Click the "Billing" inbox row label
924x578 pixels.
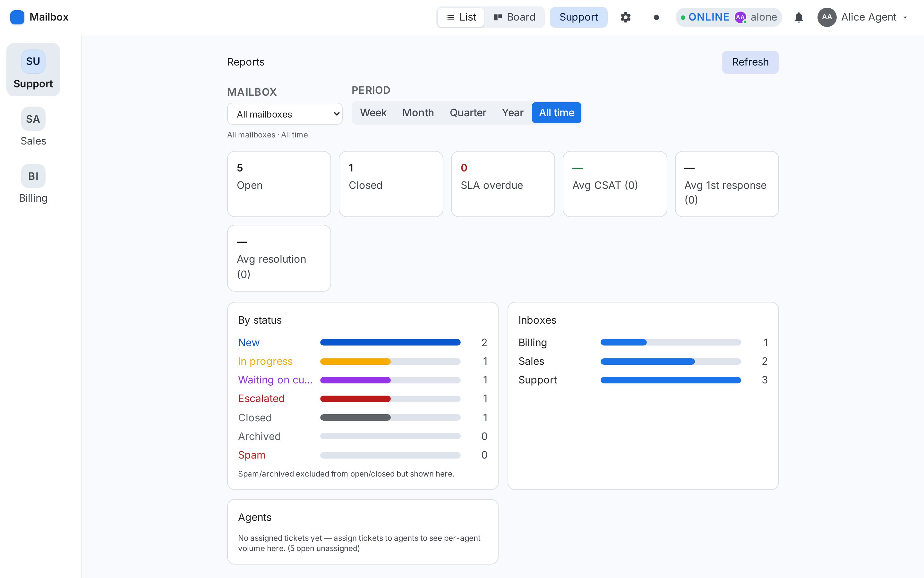(533, 343)
